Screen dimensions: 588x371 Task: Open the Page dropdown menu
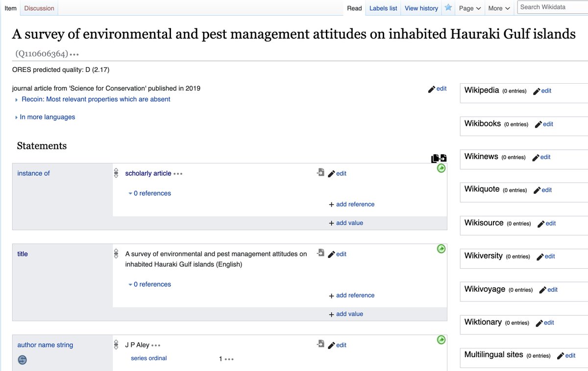click(469, 8)
